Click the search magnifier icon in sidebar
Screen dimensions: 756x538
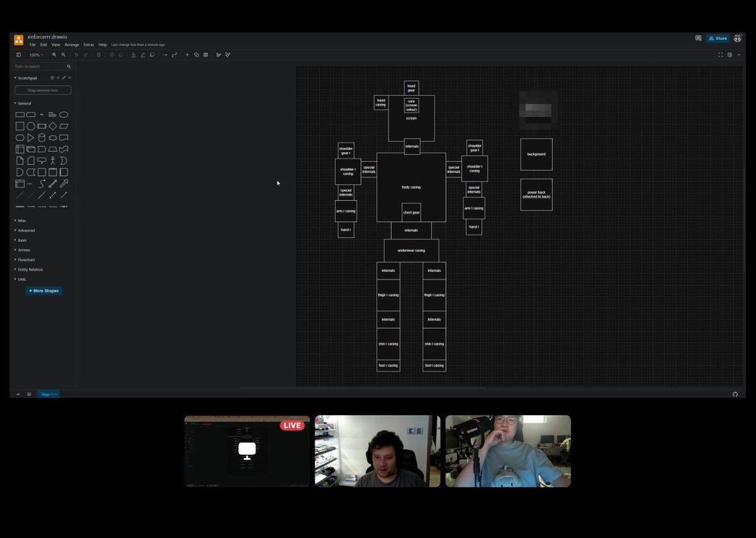(69, 66)
